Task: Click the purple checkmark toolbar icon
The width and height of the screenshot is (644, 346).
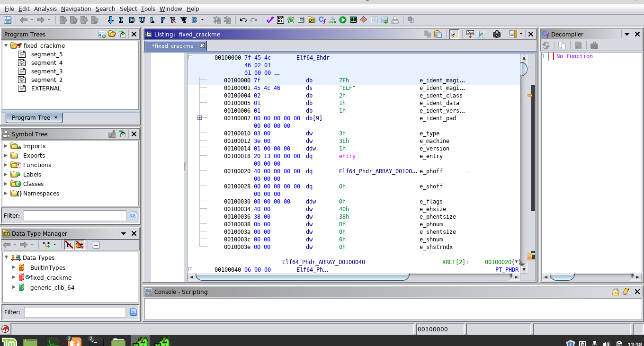Action: pos(270,20)
